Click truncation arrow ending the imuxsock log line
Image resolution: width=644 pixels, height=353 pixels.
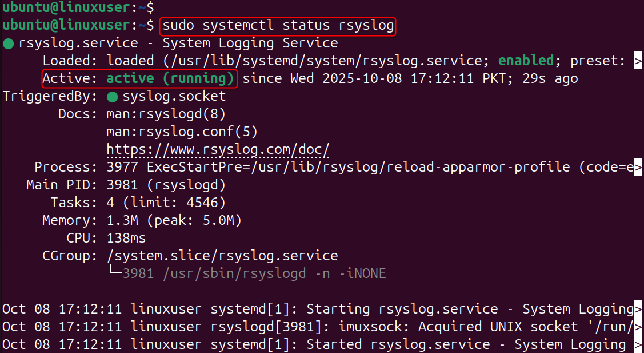(638, 327)
